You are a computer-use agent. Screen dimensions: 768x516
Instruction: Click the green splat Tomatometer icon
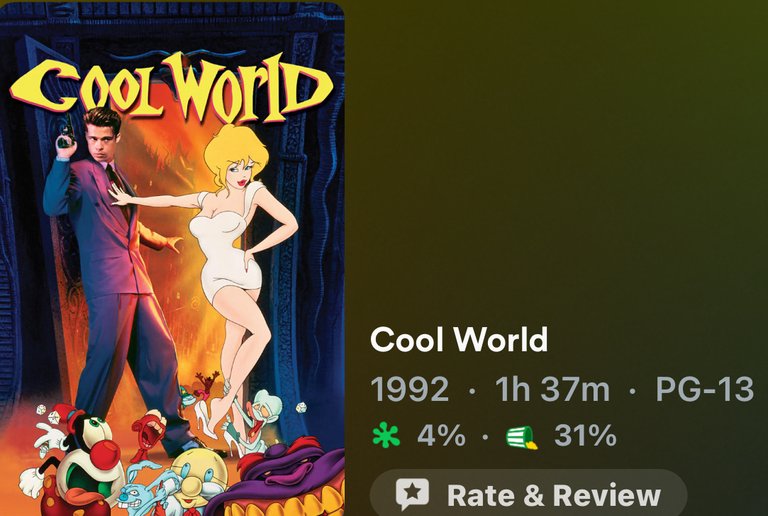(386, 435)
